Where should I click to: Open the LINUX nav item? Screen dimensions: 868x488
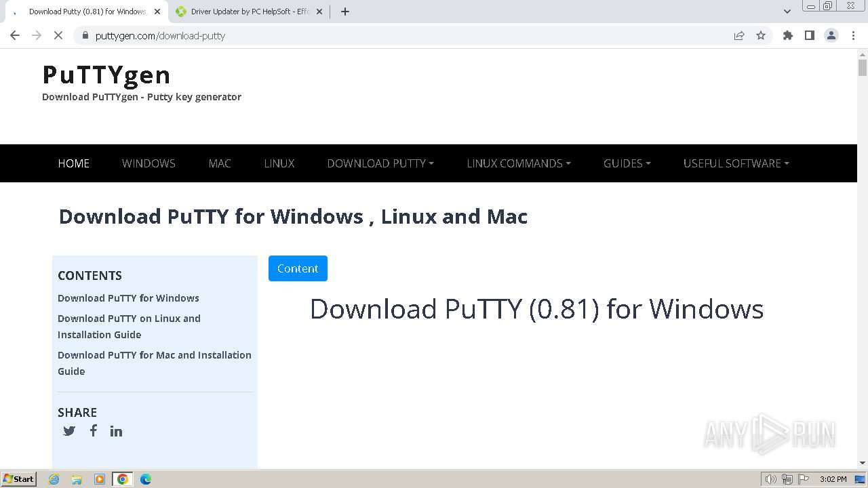pos(279,163)
